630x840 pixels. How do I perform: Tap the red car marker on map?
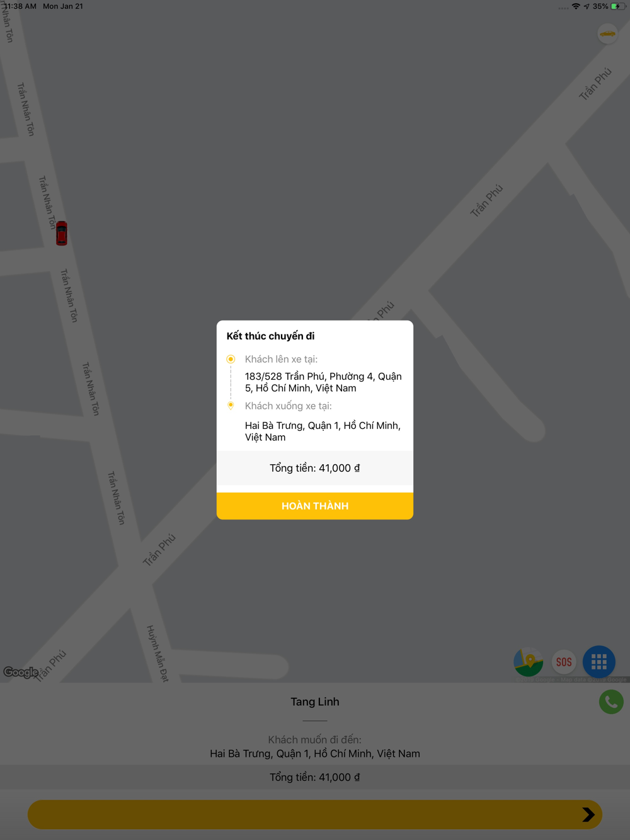(x=61, y=233)
